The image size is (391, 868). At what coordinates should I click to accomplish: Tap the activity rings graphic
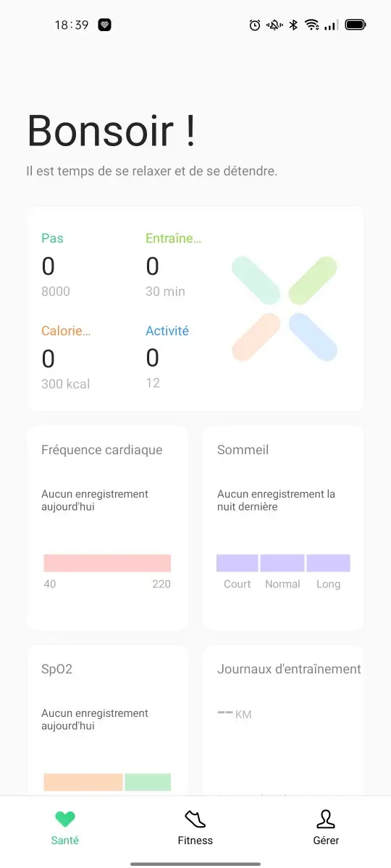pyautogui.click(x=285, y=309)
